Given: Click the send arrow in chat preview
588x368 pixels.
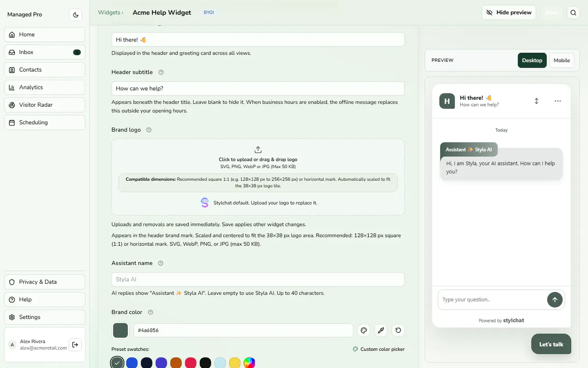Looking at the screenshot, I should 554,299.
